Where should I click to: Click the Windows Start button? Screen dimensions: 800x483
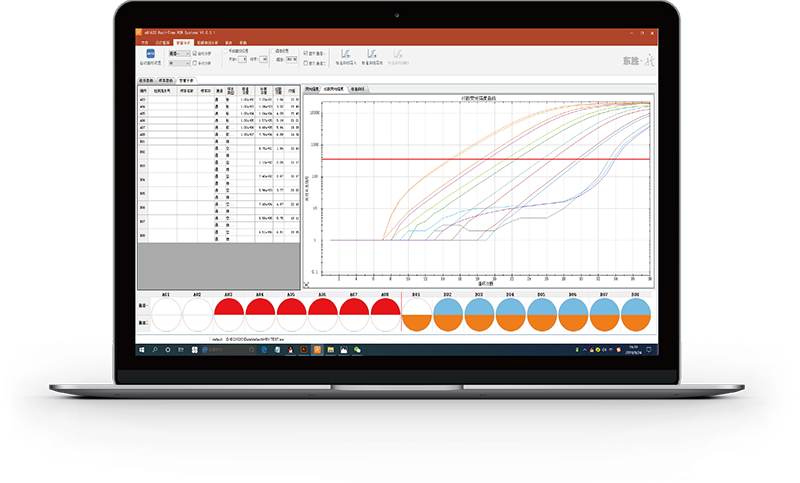click(x=142, y=350)
